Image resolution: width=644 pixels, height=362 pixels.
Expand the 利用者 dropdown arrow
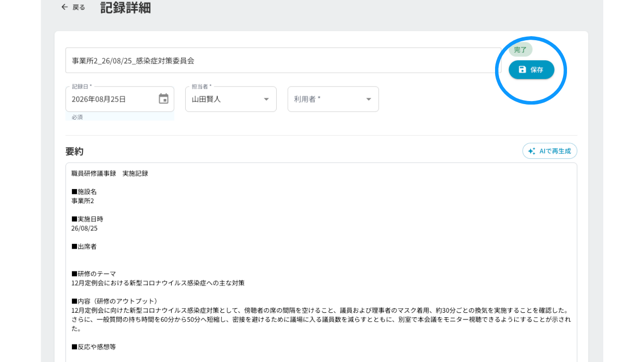point(368,99)
